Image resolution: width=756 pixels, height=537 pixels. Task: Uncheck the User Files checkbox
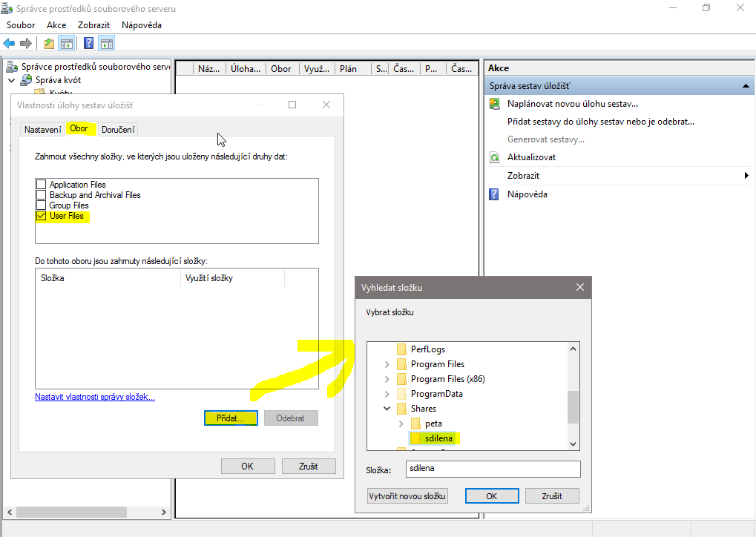click(x=42, y=216)
